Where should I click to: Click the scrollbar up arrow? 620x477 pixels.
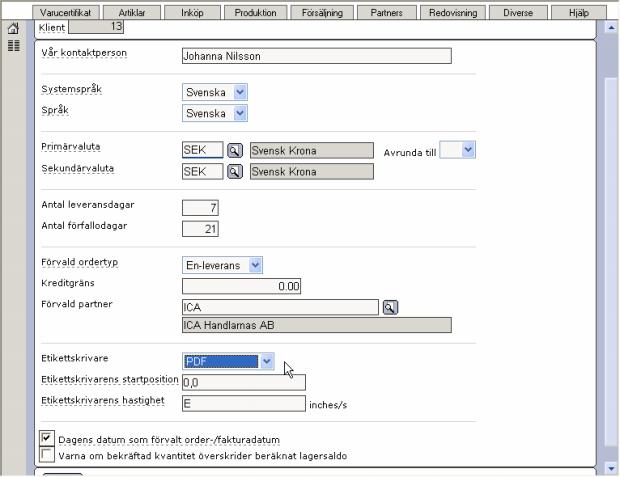click(611, 28)
